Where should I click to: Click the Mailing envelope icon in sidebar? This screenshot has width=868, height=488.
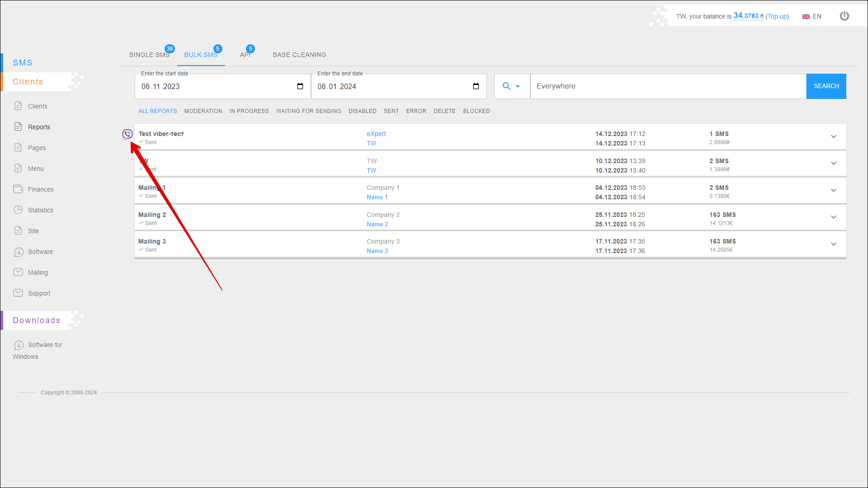click(18, 272)
